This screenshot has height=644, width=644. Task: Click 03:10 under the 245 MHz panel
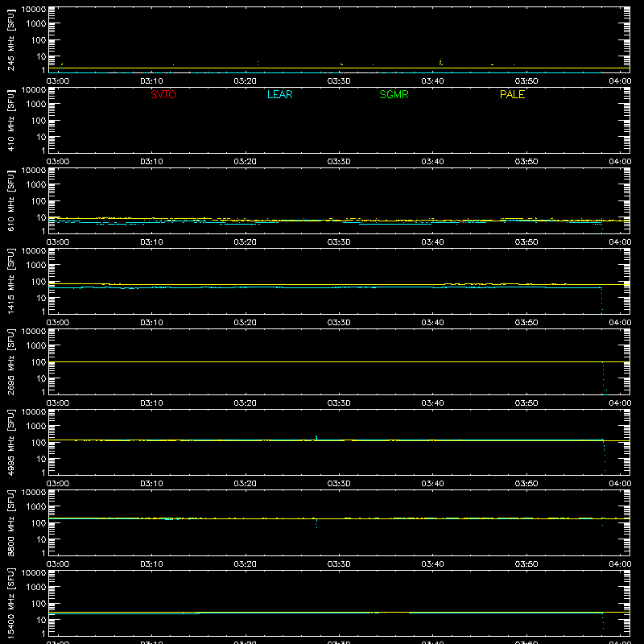(x=151, y=81)
